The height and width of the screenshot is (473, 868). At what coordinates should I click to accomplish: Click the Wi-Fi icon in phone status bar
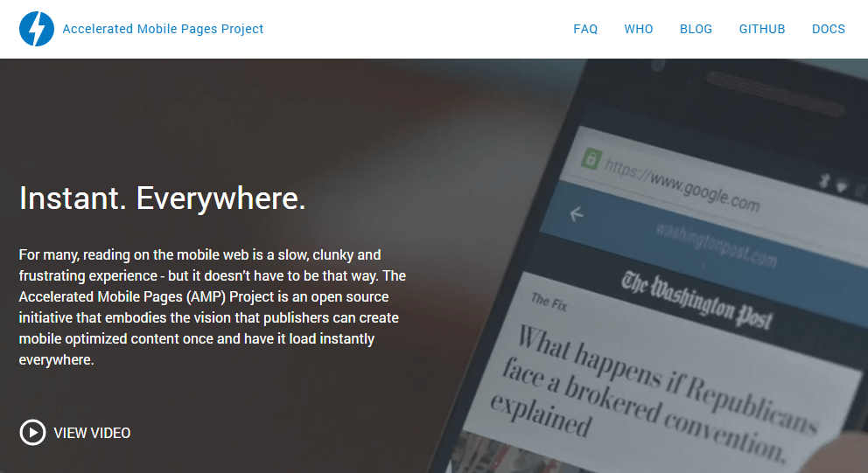(x=842, y=187)
